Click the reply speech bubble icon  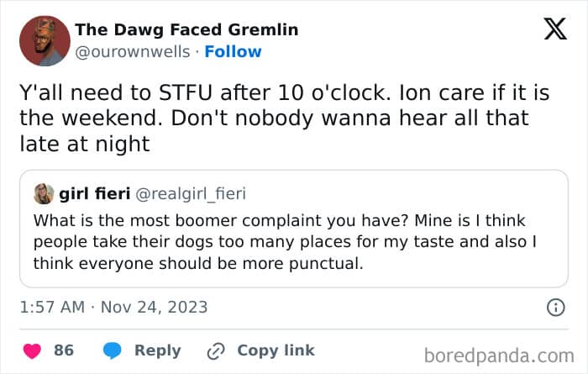(x=114, y=350)
